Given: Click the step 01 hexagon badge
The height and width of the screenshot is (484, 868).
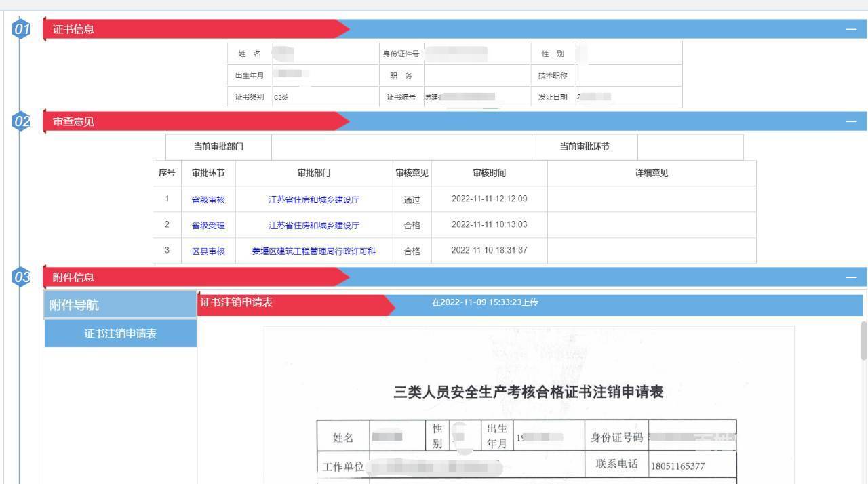Looking at the screenshot, I should (22, 29).
